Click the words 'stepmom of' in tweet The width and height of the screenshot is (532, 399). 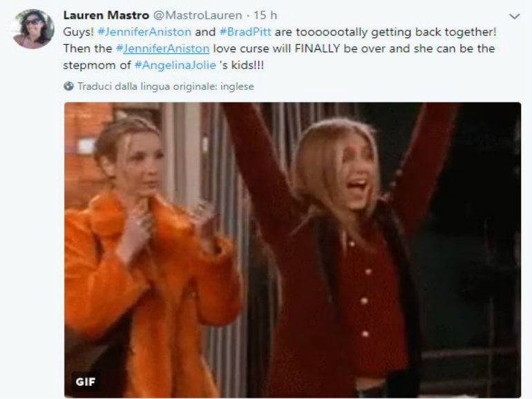click(x=97, y=65)
